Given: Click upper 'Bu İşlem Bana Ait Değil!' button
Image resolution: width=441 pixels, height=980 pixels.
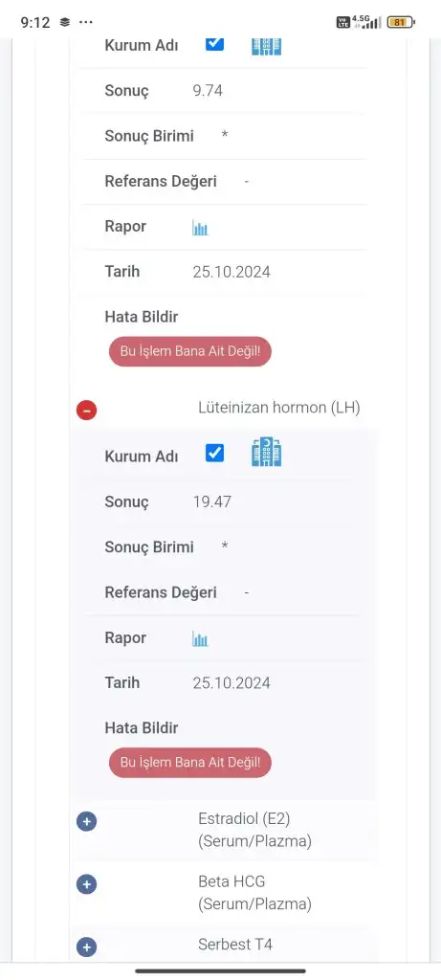Looking at the screenshot, I should [x=190, y=351].
